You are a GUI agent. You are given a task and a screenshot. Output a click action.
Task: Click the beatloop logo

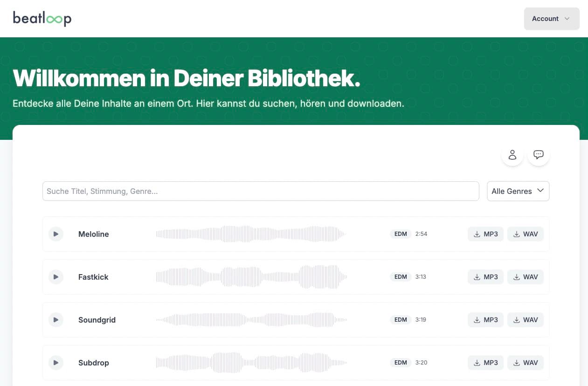click(42, 18)
